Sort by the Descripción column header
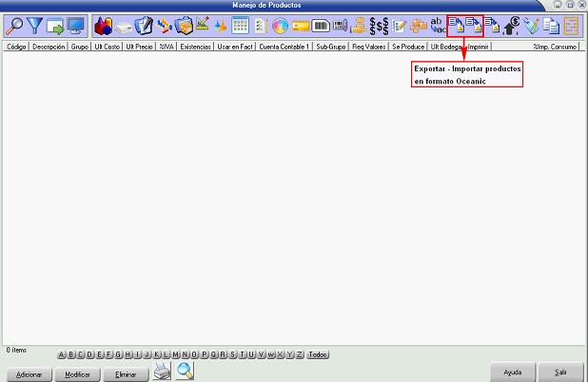Image resolution: width=588 pixels, height=382 pixels. point(49,46)
